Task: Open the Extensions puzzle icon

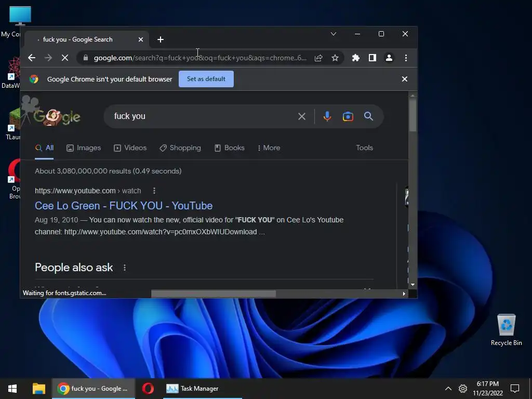Action: click(x=355, y=58)
